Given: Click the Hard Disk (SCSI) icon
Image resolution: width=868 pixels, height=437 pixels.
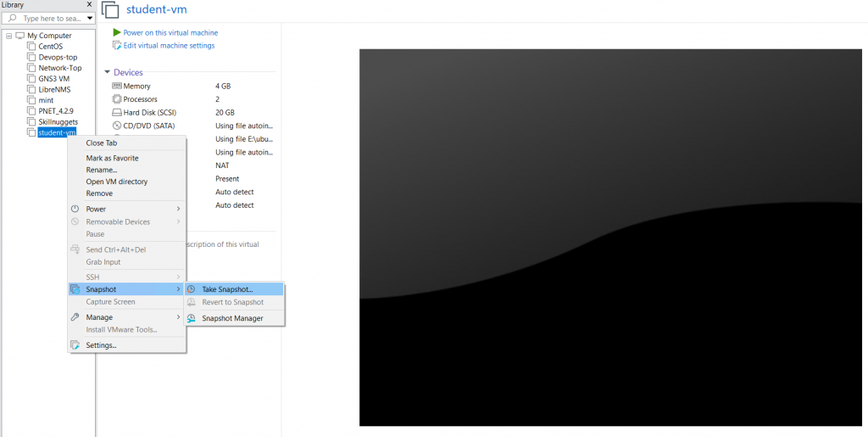Looking at the screenshot, I should (117, 113).
